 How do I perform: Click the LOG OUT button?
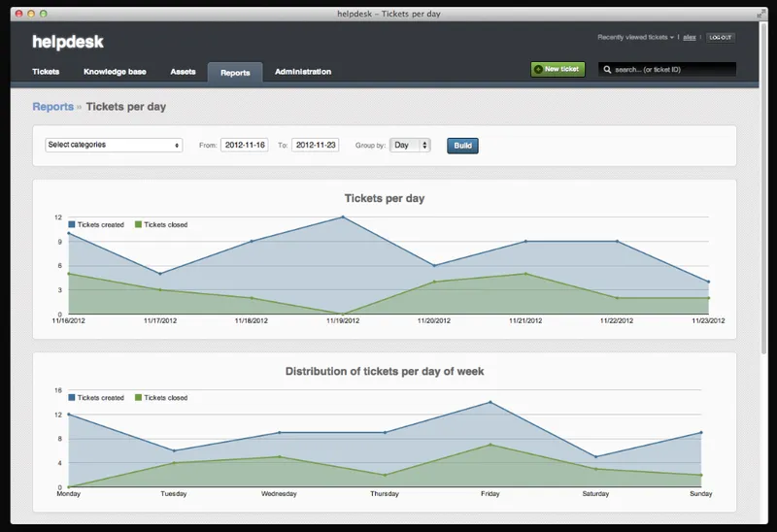click(720, 38)
